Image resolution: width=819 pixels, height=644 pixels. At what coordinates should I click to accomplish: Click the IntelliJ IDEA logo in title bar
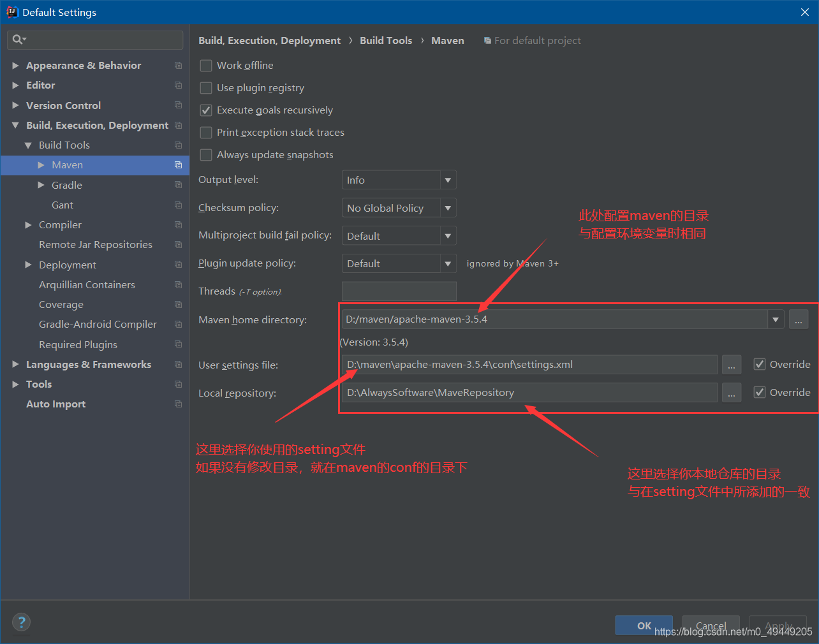click(x=12, y=12)
